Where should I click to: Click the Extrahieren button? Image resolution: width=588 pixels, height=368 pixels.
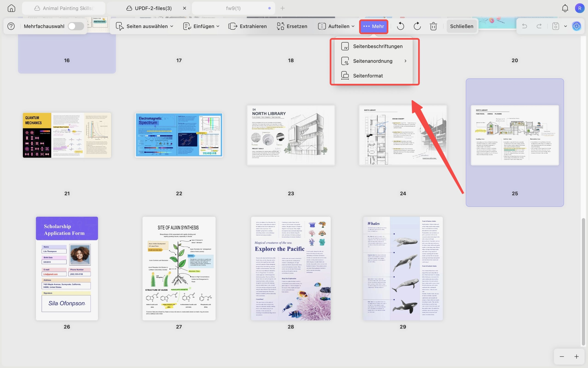pyautogui.click(x=247, y=26)
